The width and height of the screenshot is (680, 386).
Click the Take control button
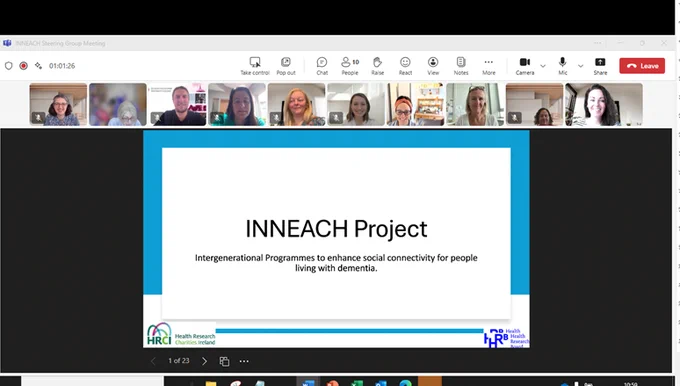point(255,66)
